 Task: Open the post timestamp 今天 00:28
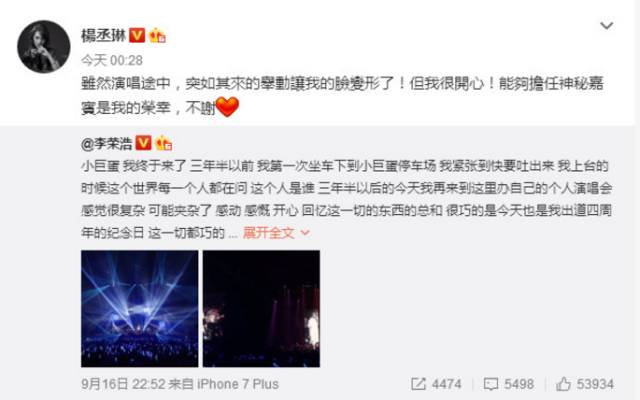pyautogui.click(x=112, y=60)
